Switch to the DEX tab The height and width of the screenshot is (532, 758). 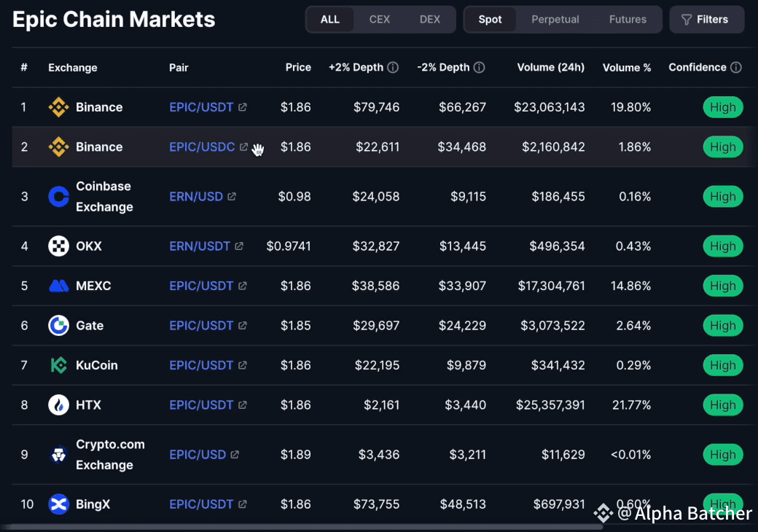[x=430, y=20]
